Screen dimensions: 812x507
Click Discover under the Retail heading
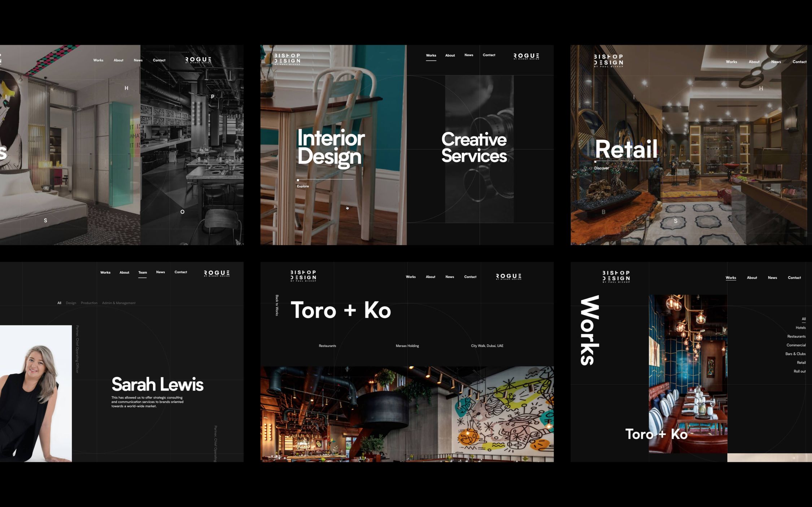[601, 168]
